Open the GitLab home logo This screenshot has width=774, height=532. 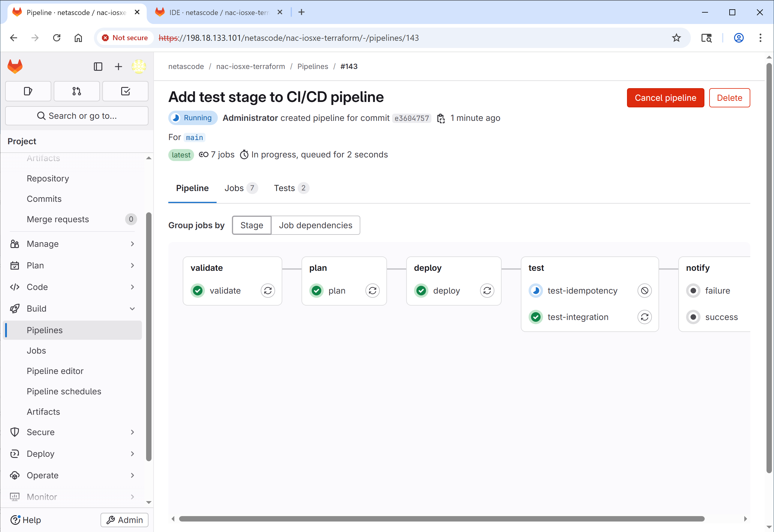(x=15, y=66)
